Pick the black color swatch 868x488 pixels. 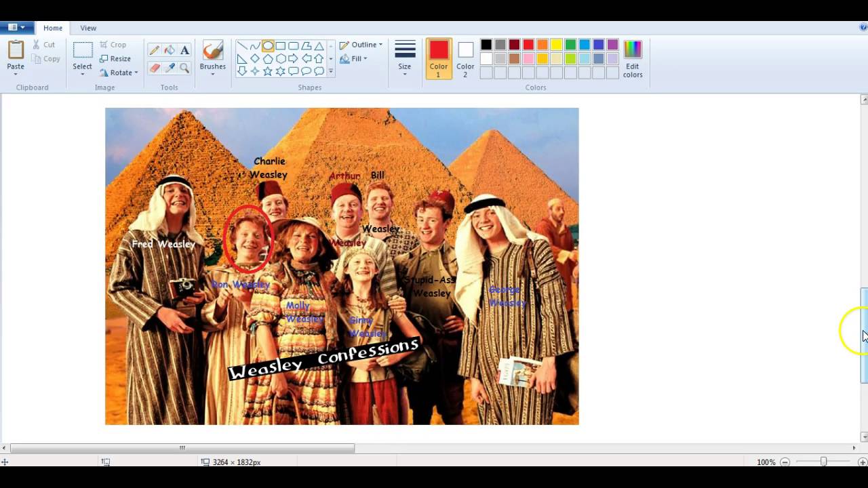coord(486,45)
